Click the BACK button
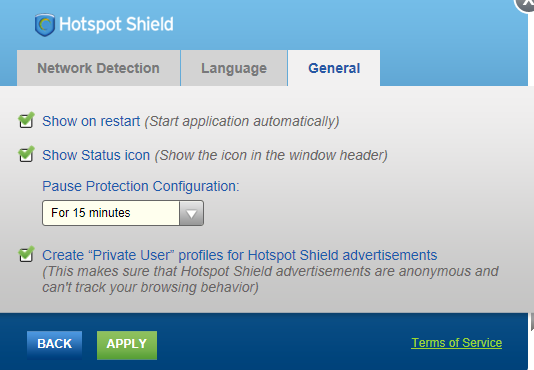534x370 pixels. (54, 344)
